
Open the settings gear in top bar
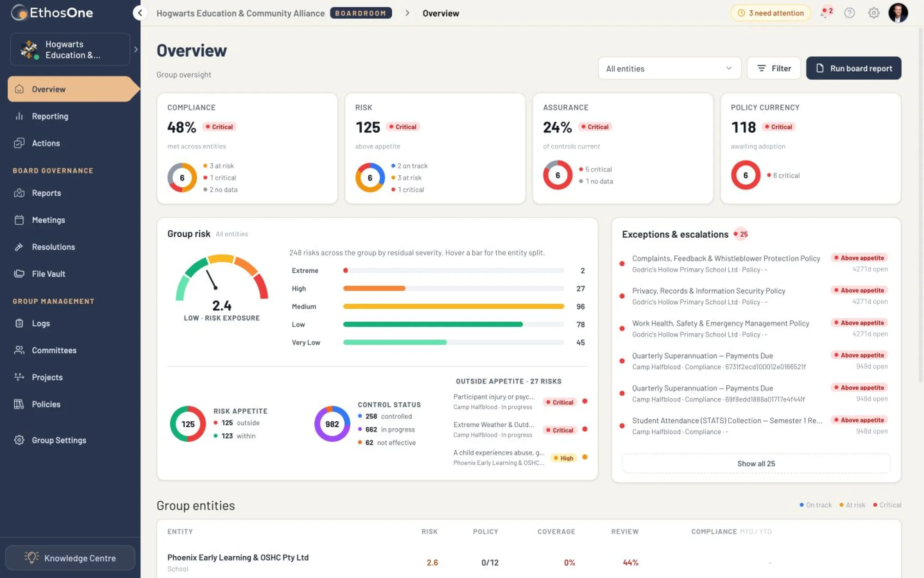(873, 13)
